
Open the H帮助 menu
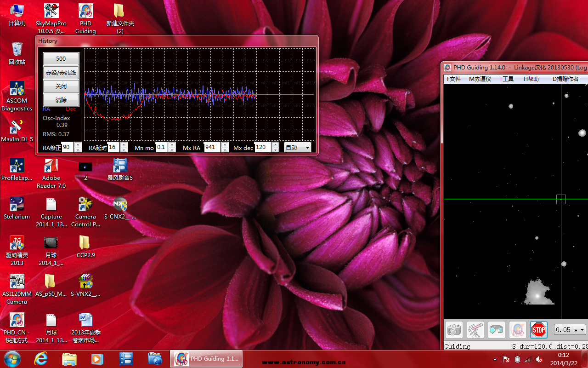click(531, 79)
